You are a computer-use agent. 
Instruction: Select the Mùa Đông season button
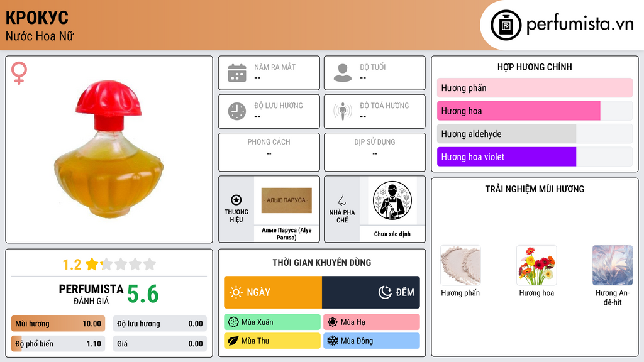click(x=372, y=341)
